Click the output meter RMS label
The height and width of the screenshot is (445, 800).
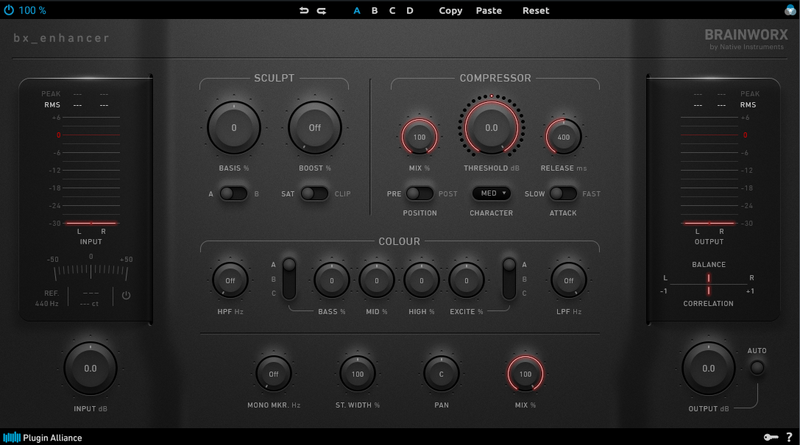point(748,105)
